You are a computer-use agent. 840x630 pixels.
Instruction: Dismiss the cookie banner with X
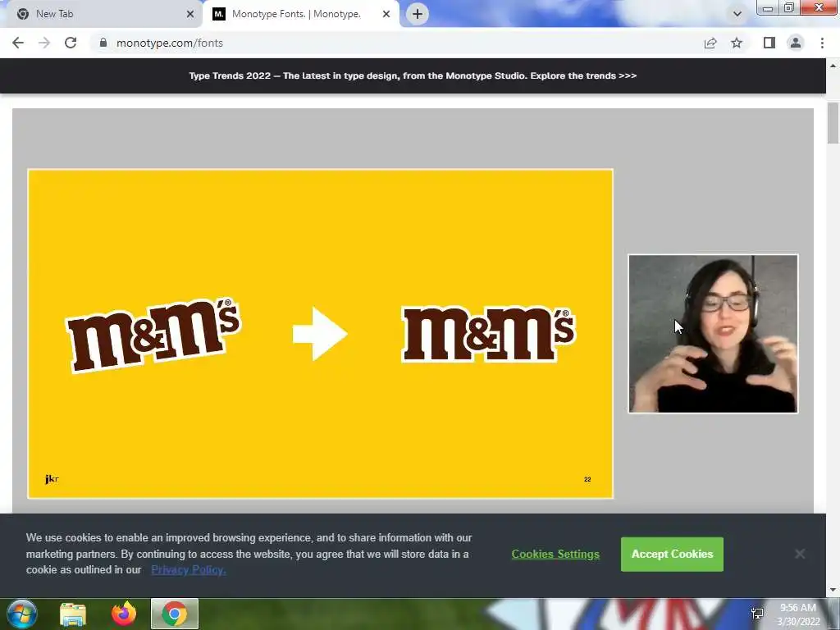800,554
